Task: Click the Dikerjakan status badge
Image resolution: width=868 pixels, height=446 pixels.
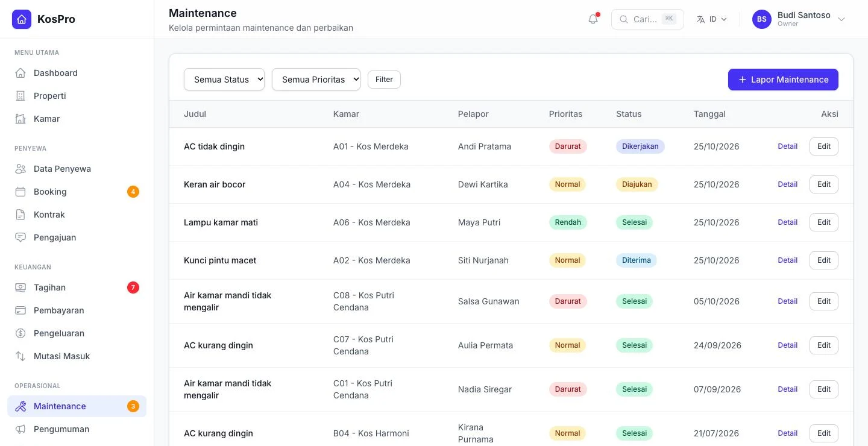Action: pyautogui.click(x=640, y=146)
